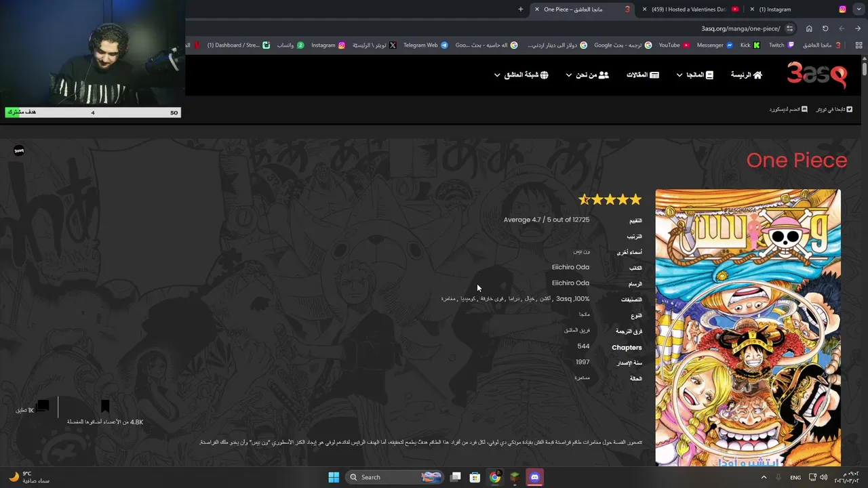Click the مستمرة status value
Screen dimensions: 868x488
coord(582,378)
